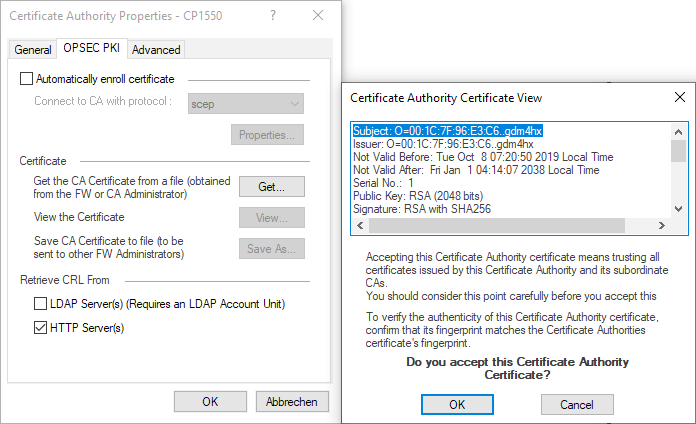Enable Automatically enroll certificate checkbox

pyautogui.click(x=27, y=79)
